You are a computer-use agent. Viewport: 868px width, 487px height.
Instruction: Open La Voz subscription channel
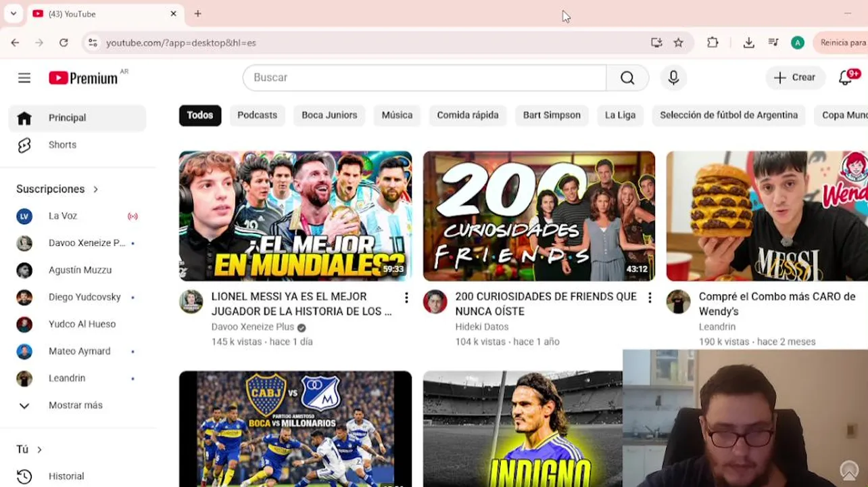[77, 216]
